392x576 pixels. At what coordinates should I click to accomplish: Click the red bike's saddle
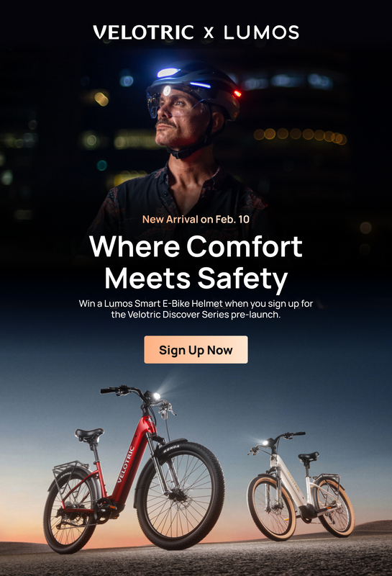pyautogui.click(x=89, y=435)
